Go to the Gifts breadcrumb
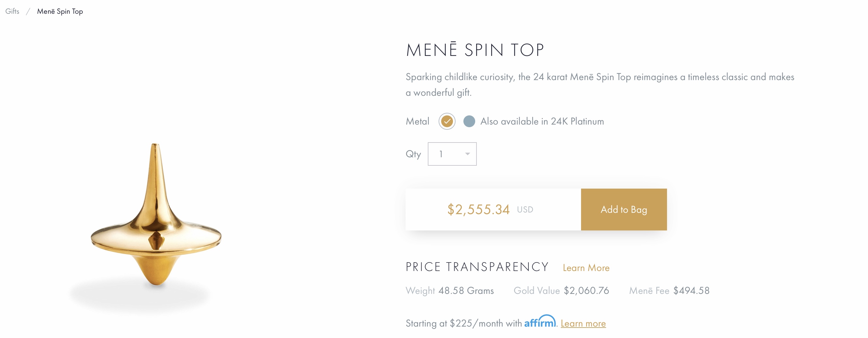The height and width of the screenshot is (338, 868). (12, 11)
